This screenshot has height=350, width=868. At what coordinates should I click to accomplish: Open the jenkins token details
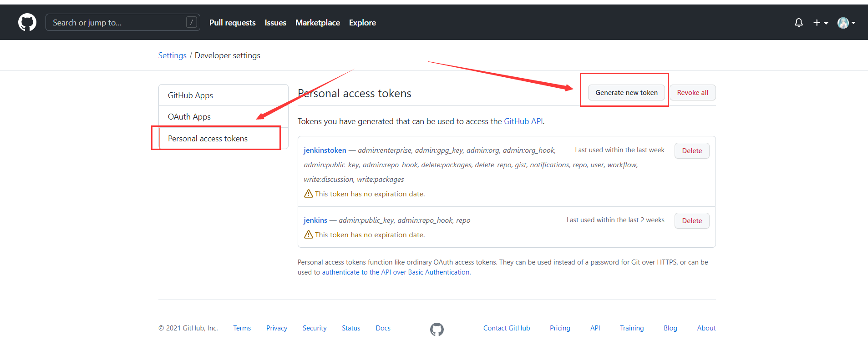[x=315, y=220]
